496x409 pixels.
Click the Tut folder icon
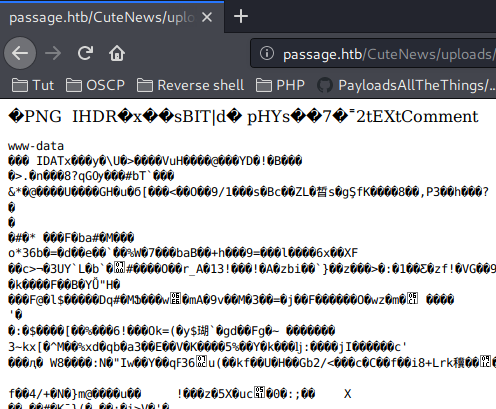click(x=20, y=85)
